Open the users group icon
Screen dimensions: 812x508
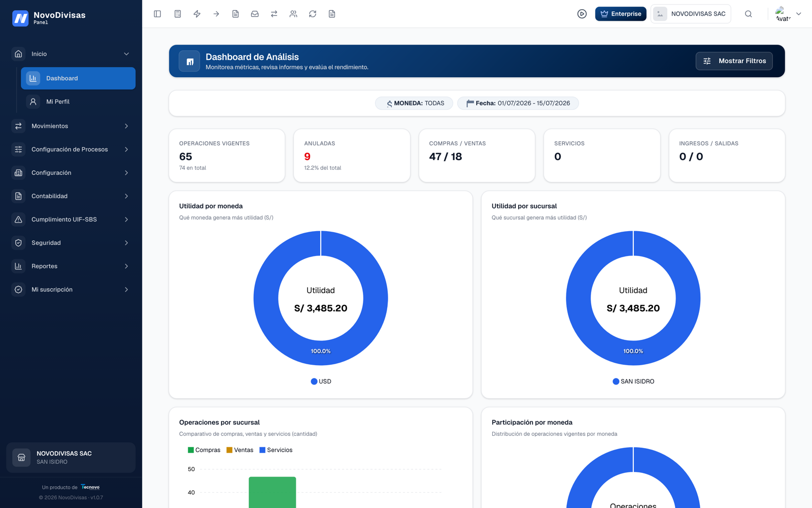293,14
